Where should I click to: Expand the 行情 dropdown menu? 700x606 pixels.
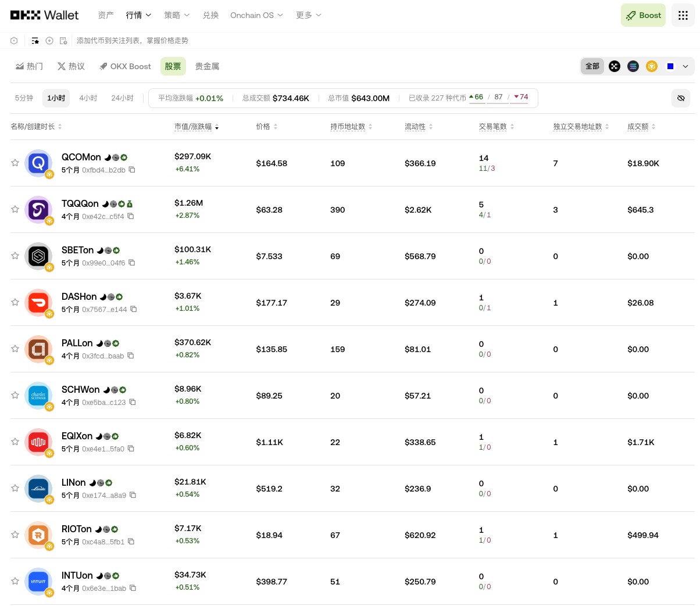[138, 15]
